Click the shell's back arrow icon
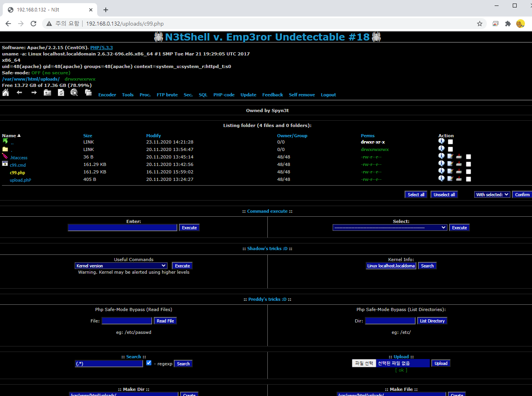Viewport: 532px width, 396px height. [19, 93]
